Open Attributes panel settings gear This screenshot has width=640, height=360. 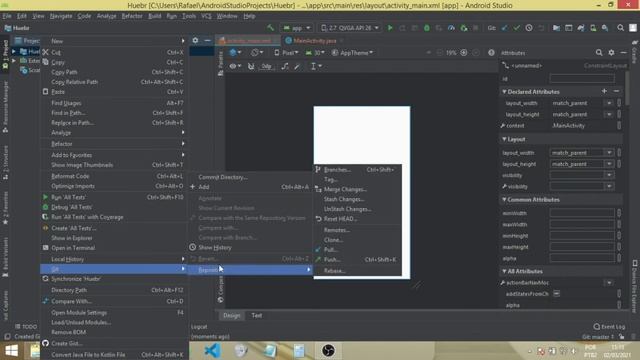(x=611, y=53)
